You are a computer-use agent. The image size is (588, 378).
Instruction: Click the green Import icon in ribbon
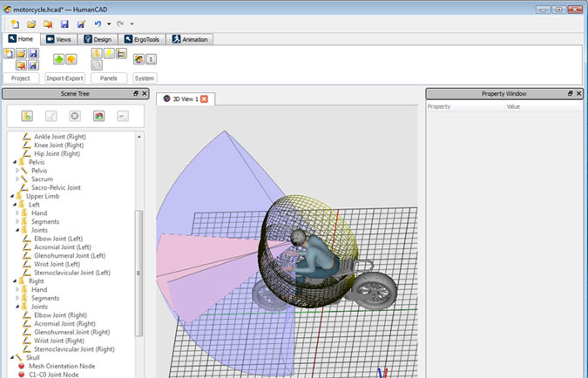tap(59, 59)
